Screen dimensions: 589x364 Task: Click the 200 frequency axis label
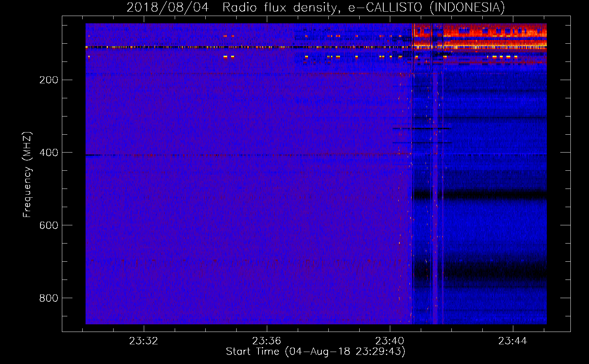[49, 80]
